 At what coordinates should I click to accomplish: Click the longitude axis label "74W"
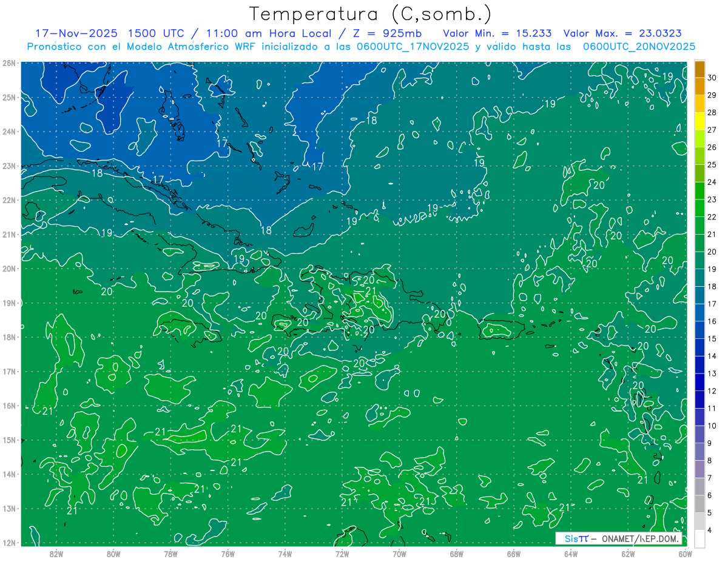point(285,554)
